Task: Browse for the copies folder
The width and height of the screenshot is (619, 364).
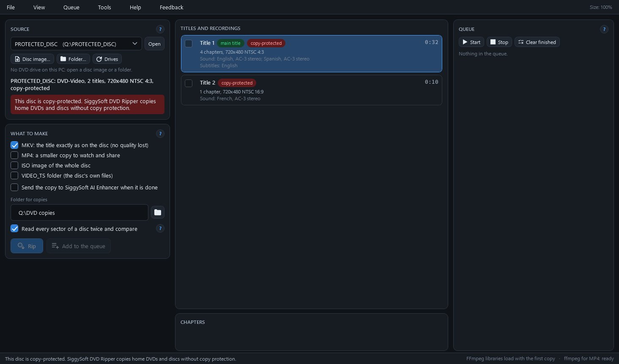Action: [x=158, y=212]
